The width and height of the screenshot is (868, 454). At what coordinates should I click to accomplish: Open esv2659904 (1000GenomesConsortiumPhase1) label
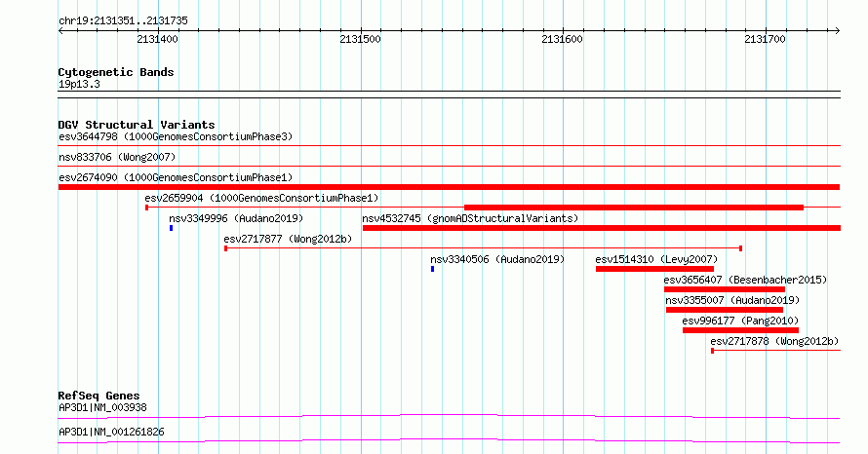[x=261, y=198]
